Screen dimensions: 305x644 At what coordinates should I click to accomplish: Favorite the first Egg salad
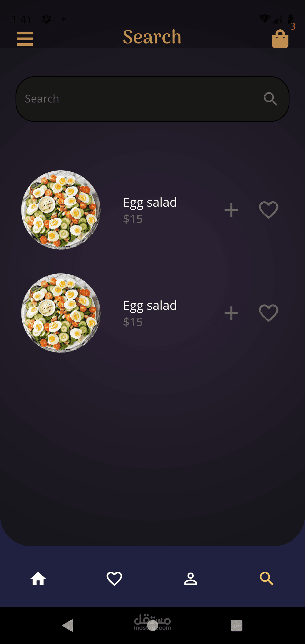pos(269,210)
